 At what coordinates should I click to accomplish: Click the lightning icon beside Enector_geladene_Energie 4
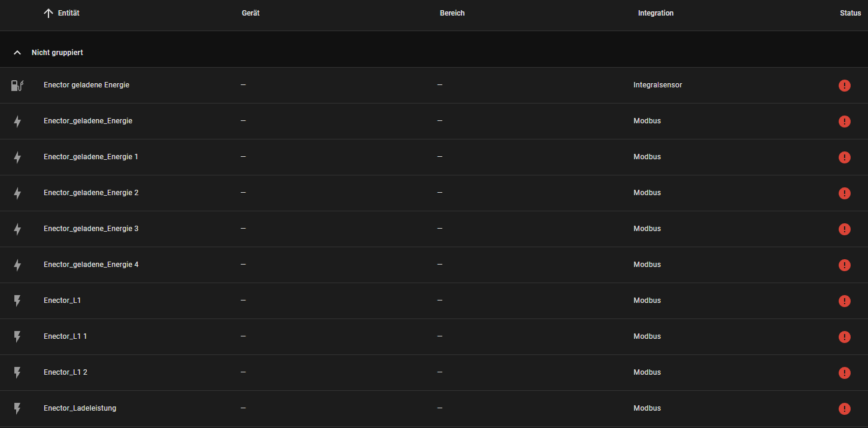[17, 265]
